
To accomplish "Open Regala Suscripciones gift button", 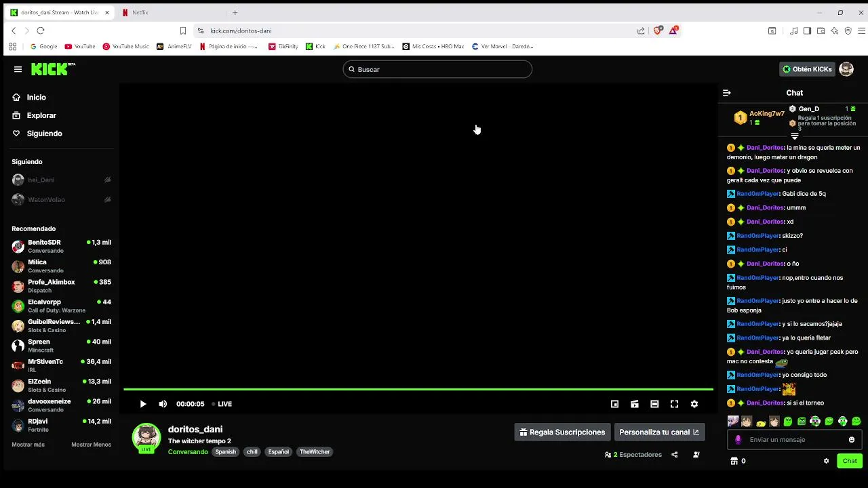I will (x=562, y=432).
